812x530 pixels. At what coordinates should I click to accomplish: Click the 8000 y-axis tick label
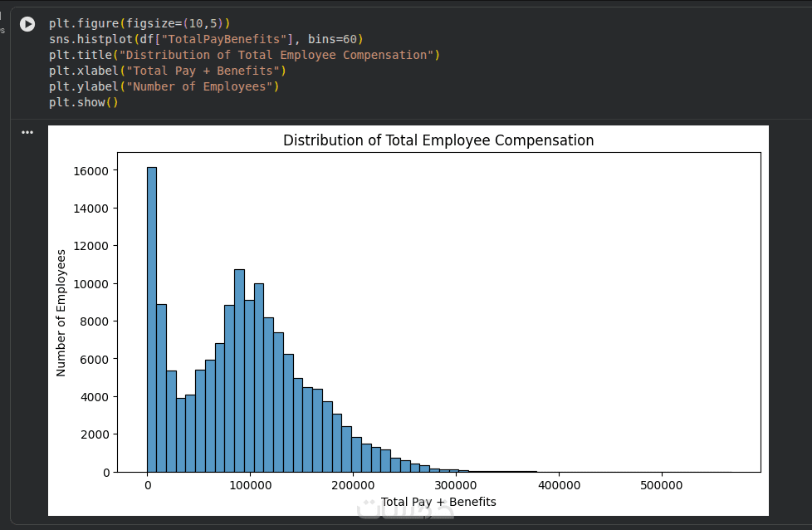tap(93, 321)
